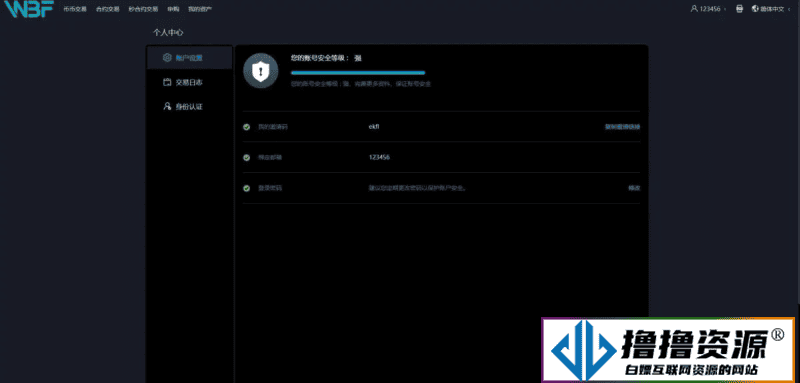
Task: Click the 个人中心 page heading
Action: pyautogui.click(x=168, y=33)
